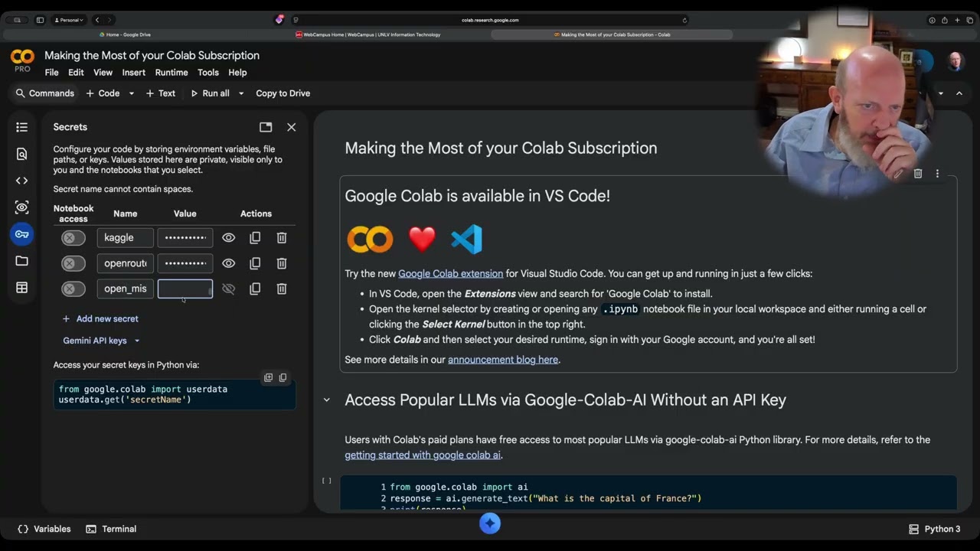
Task: Show the kaggle secret value
Action: (228, 238)
